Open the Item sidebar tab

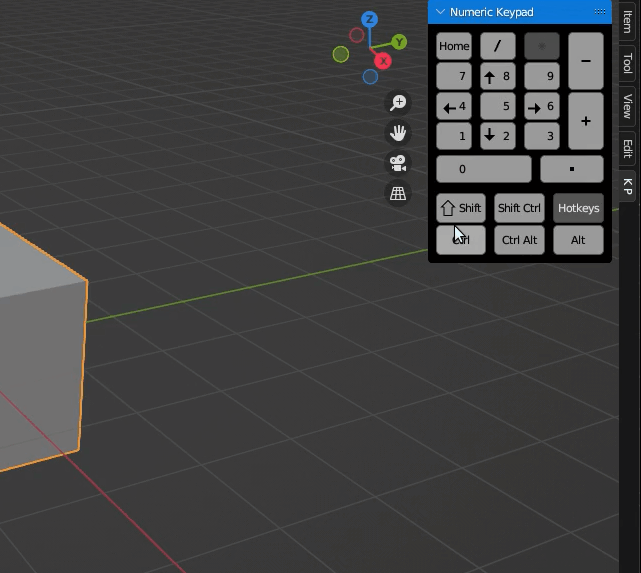(x=628, y=21)
